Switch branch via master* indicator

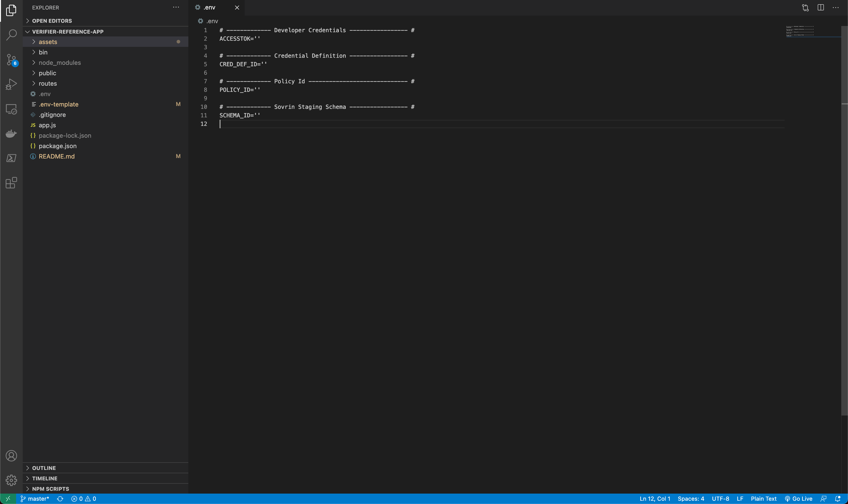click(35, 499)
